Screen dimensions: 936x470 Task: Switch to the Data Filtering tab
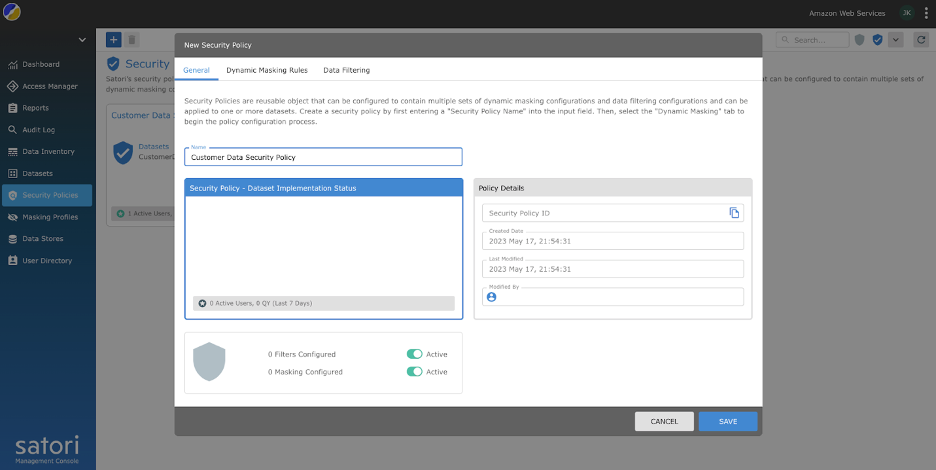coord(347,70)
